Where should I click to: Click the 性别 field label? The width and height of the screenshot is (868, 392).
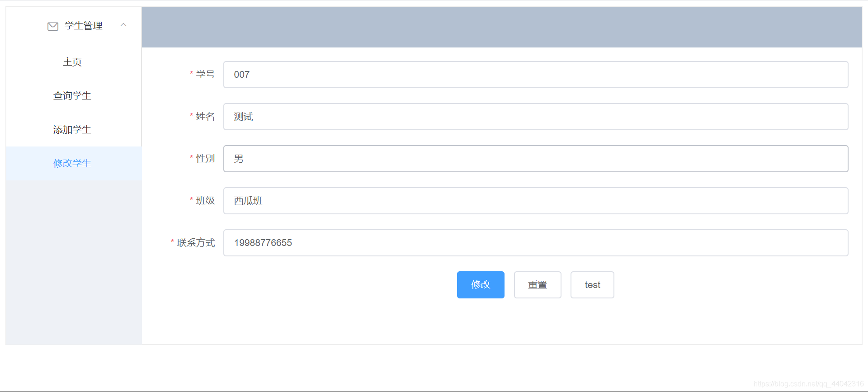pyautogui.click(x=205, y=158)
